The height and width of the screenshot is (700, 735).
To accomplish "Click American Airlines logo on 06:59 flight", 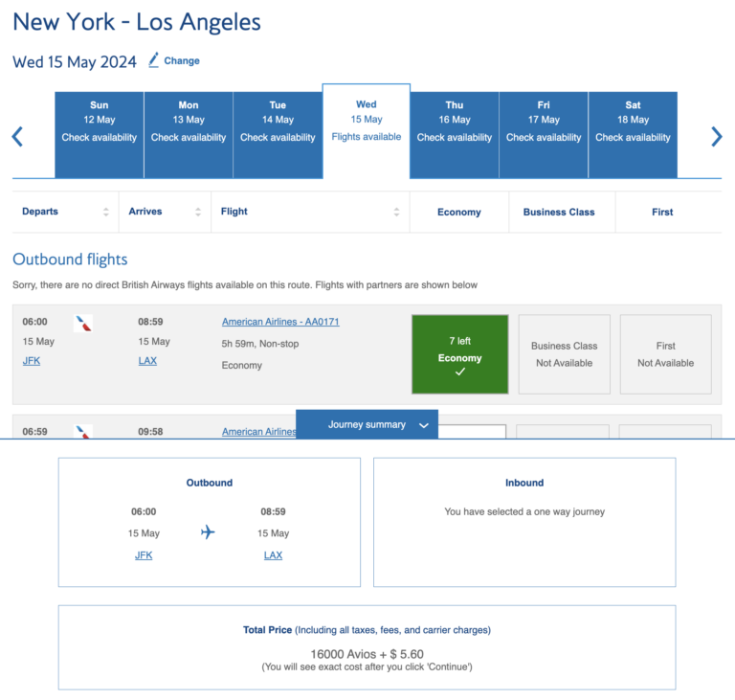I will click(x=83, y=432).
